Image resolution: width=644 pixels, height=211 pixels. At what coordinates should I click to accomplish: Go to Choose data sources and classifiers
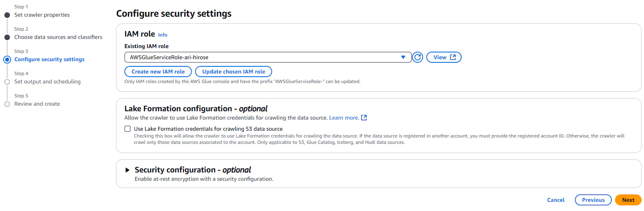(58, 37)
